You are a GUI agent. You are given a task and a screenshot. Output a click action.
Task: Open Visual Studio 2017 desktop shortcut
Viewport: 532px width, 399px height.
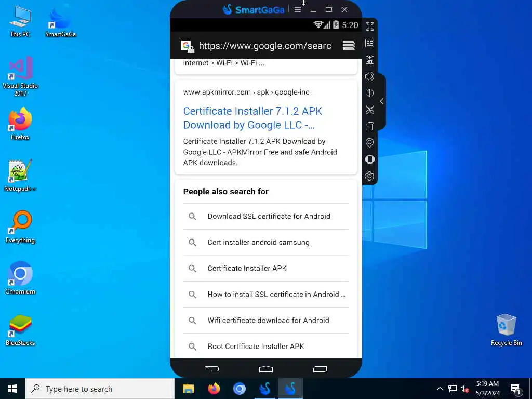click(x=20, y=76)
